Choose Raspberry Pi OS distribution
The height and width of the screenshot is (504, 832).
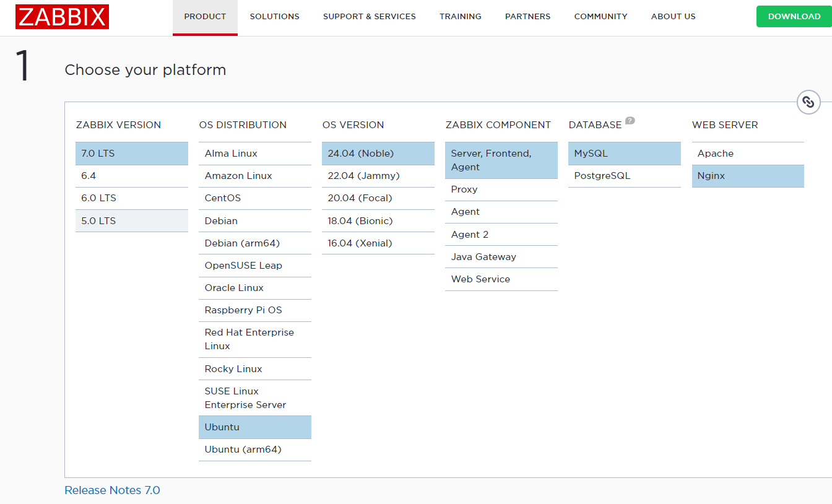[255, 310]
